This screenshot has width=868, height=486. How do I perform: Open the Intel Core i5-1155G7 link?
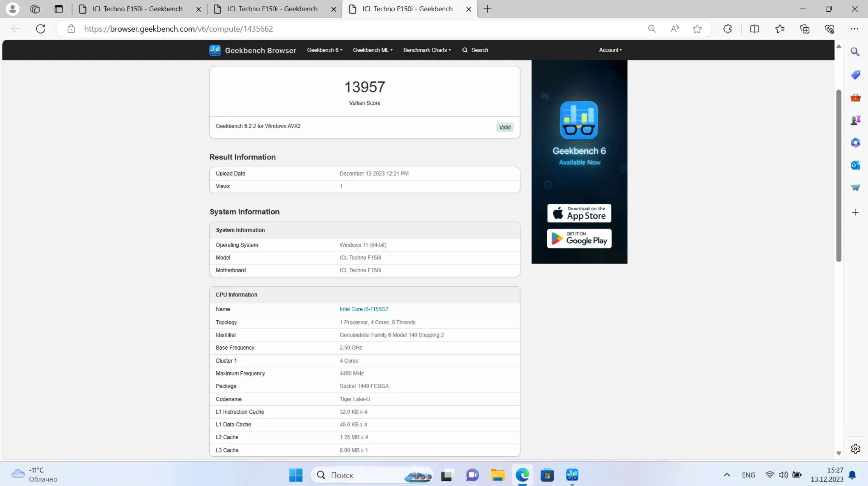tap(364, 309)
